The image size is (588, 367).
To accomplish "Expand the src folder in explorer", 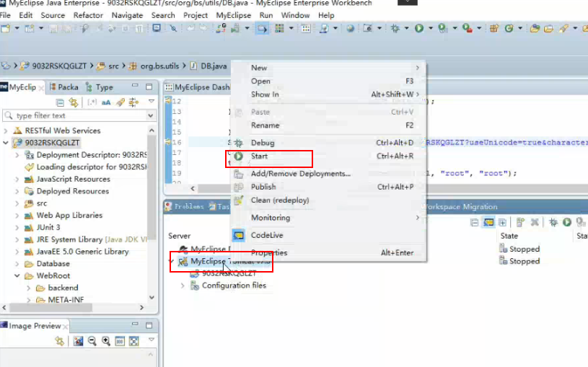I will tap(17, 203).
